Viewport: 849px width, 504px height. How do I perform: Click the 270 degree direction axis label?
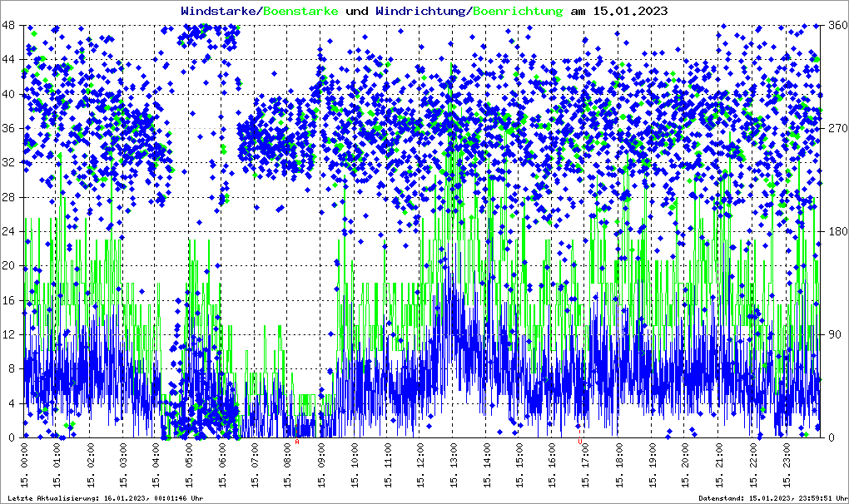pos(838,129)
